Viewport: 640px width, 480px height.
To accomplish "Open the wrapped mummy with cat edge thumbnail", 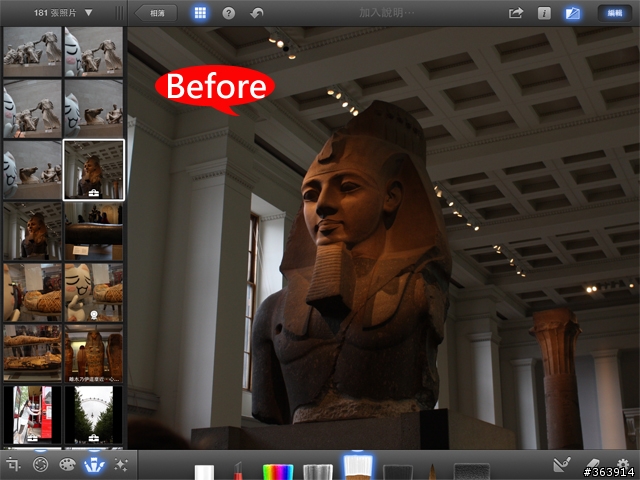I will point(33,292).
